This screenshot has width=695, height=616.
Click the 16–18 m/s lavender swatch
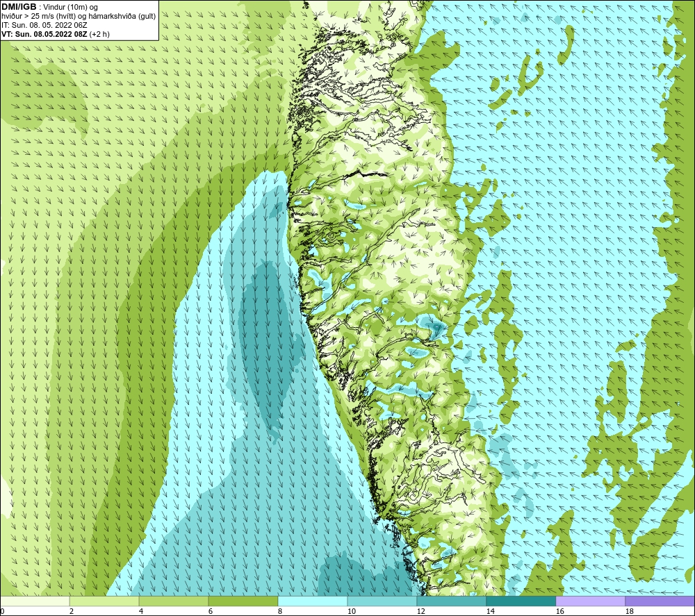pos(590,601)
